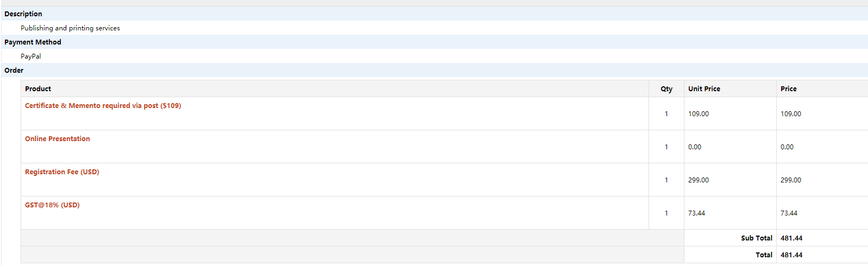868x266 pixels.
Task: Open the Certificate & Memento product link
Action: (103, 106)
